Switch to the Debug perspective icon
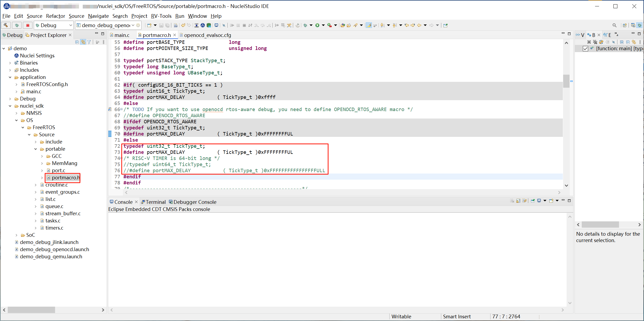 (x=639, y=25)
